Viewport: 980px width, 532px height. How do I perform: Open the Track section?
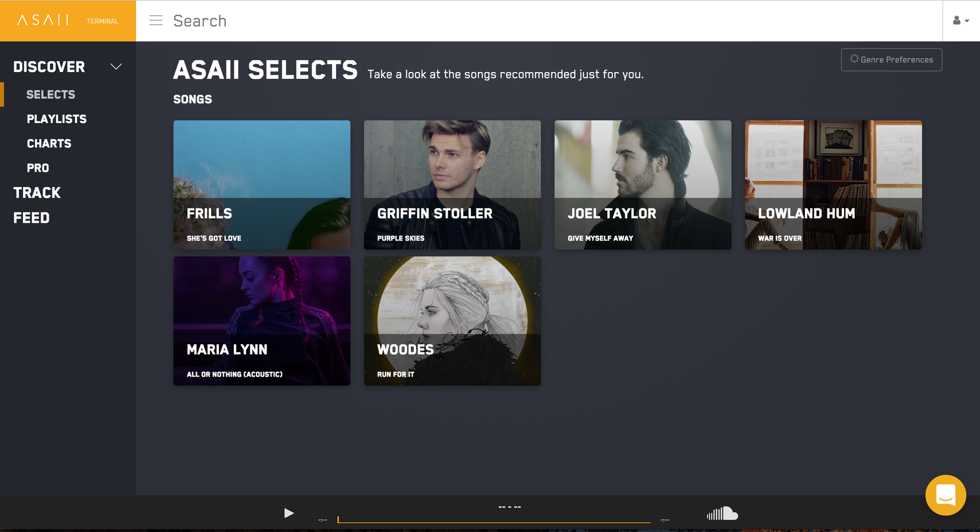(37, 193)
